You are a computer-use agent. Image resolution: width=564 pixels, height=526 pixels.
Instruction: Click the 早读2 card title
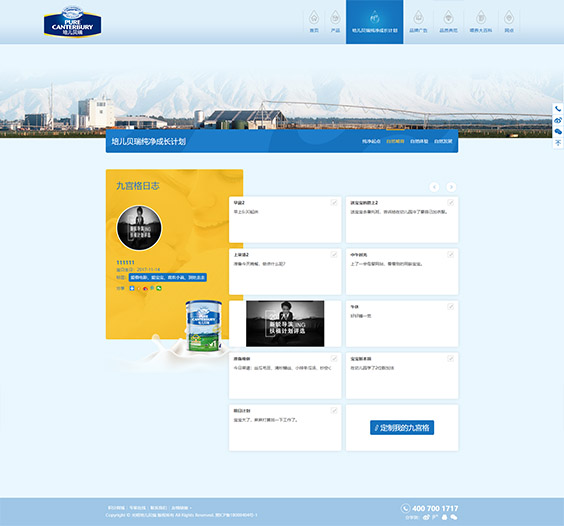[x=239, y=203]
